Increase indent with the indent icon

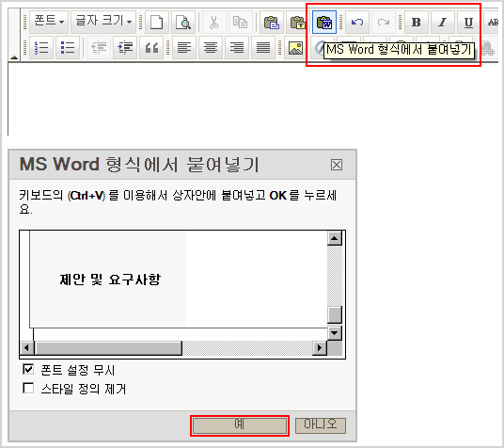125,48
